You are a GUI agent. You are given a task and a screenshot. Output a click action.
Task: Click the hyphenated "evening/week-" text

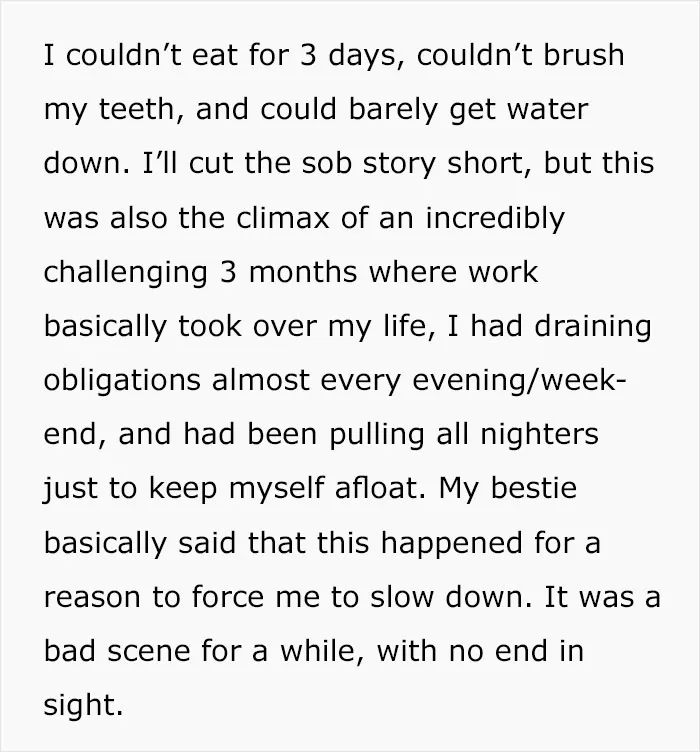[x=519, y=382]
